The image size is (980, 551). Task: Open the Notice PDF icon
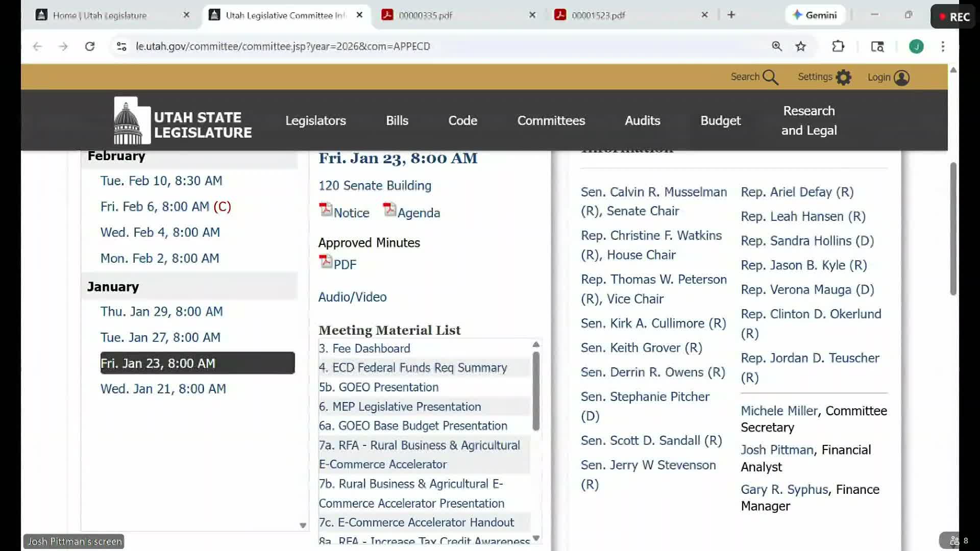pyautogui.click(x=326, y=210)
